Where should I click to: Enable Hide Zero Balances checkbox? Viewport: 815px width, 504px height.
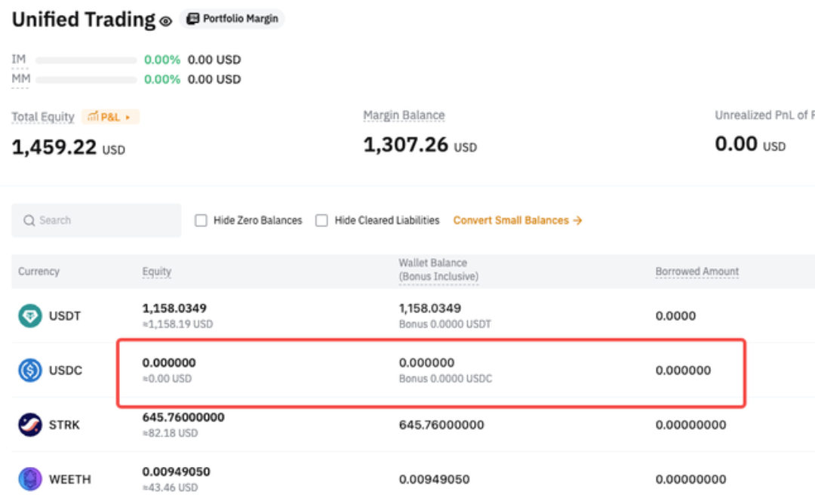pyautogui.click(x=201, y=220)
